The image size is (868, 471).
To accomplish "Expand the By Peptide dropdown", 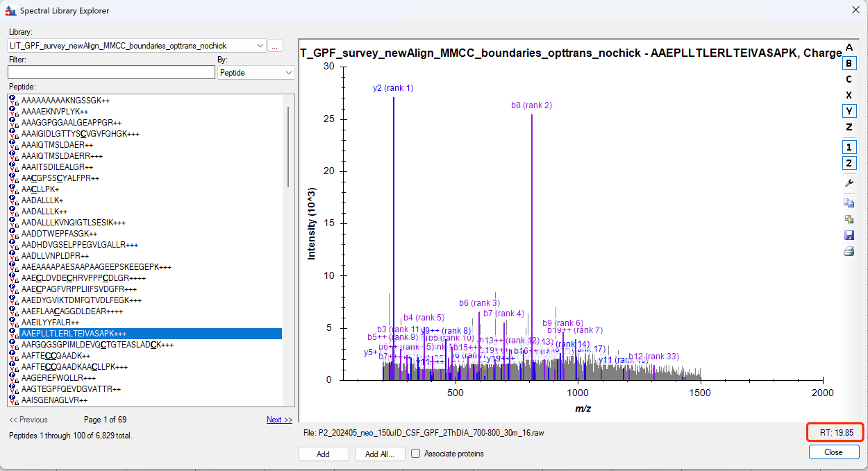I will pyautogui.click(x=288, y=72).
